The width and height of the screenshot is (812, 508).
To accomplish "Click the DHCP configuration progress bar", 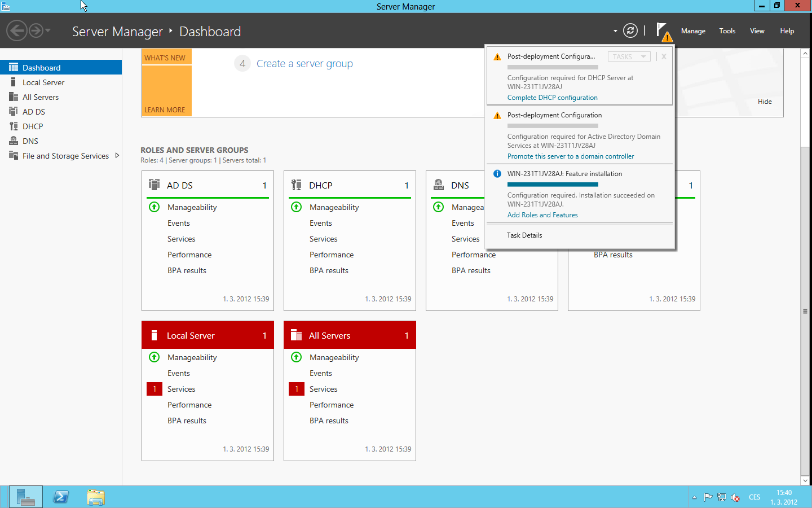I will pyautogui.click(x=553, y=67).
